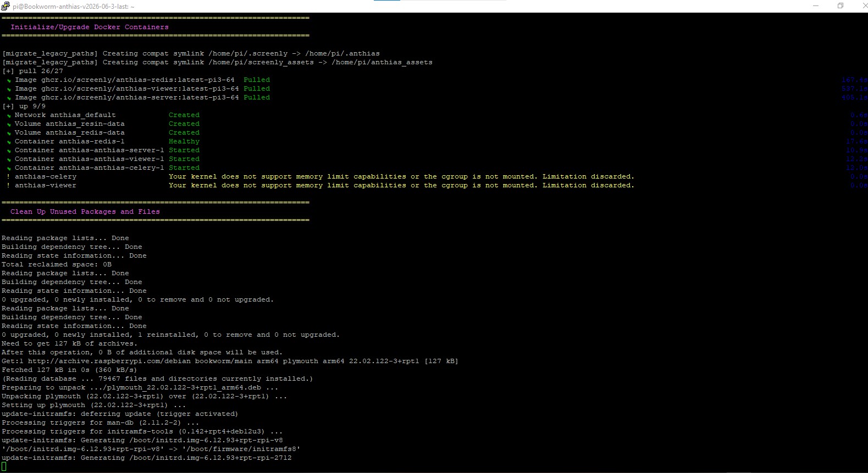Click the 'Unpacking plymouth' line
The height and width of the screenshot is (473, 868).
point(145,396)
